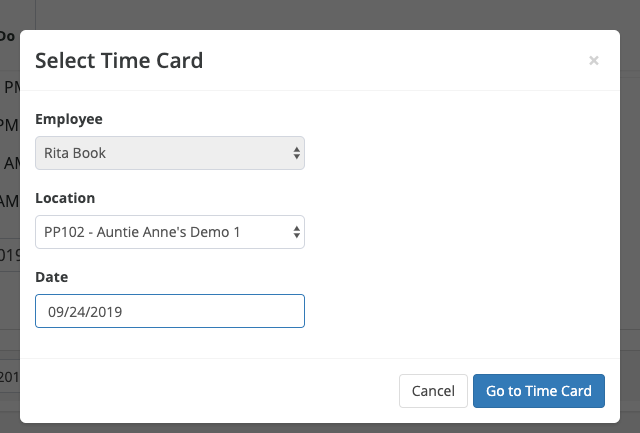Click dimmed backdrop above the dialog

pos(320,14)
